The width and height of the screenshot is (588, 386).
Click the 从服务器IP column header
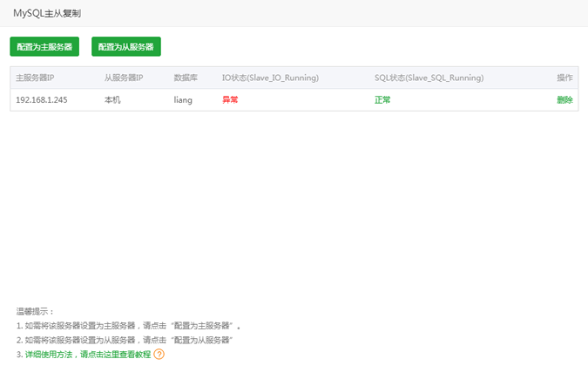tap(124, 78)
